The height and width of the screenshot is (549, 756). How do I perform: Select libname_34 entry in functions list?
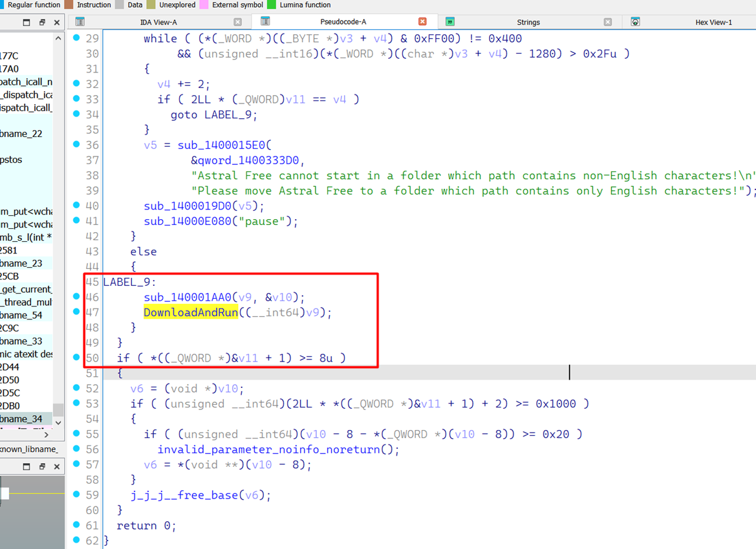23,419
